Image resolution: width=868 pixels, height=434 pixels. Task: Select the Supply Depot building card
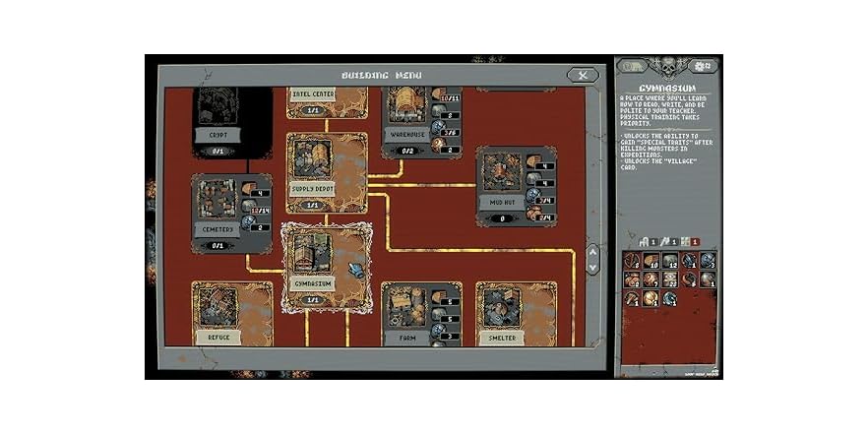click(x=326, y=173)
